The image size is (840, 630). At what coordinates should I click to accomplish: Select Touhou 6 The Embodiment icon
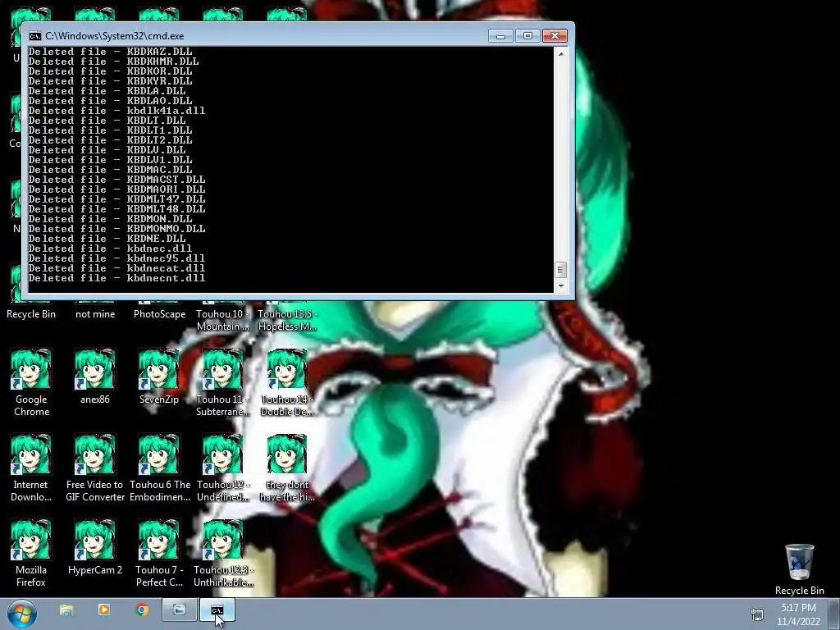[159, 468]
